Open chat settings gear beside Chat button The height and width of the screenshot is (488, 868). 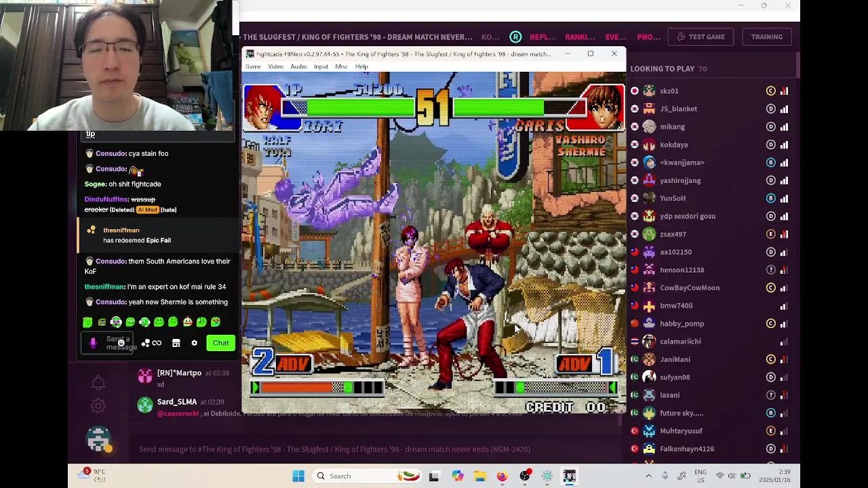pyautogui.click(x=194, y=343)
